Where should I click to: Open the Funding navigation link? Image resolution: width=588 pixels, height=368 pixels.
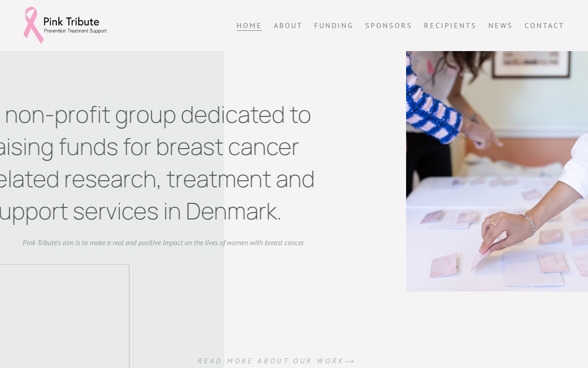[x=334, y=26]
